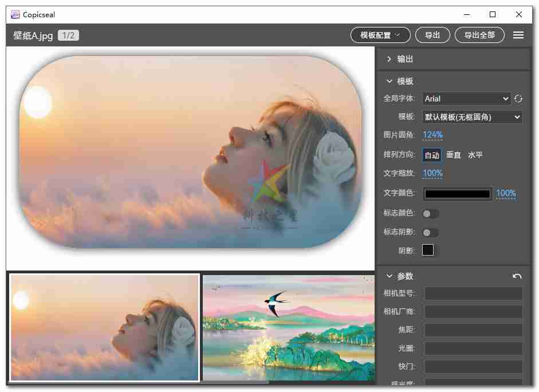This screenshot has width=539, height=392.
Task: Click the 阴影 color swatch
Action: click(428, 250)
